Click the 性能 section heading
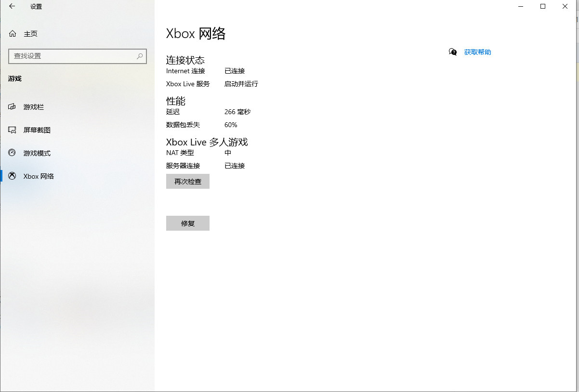This screenshot has height=392, width=579. 176,101
